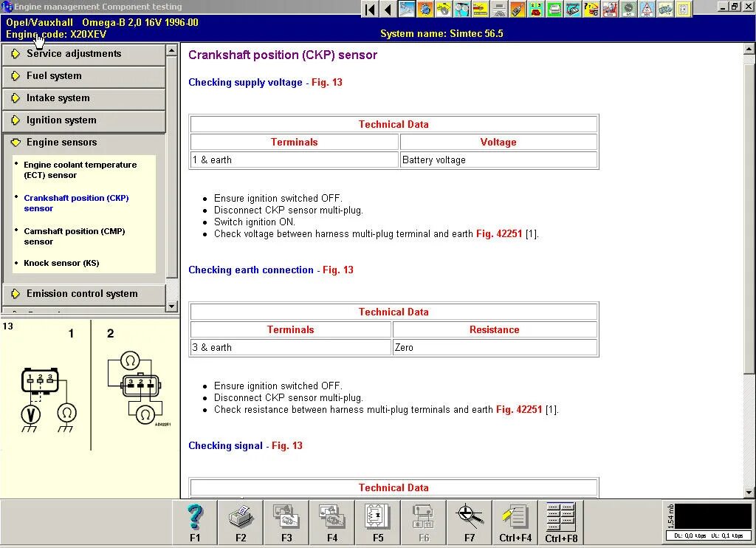Click the Checking earth connection heading
This screenshot has width=756, height=548.
point(251,270)
